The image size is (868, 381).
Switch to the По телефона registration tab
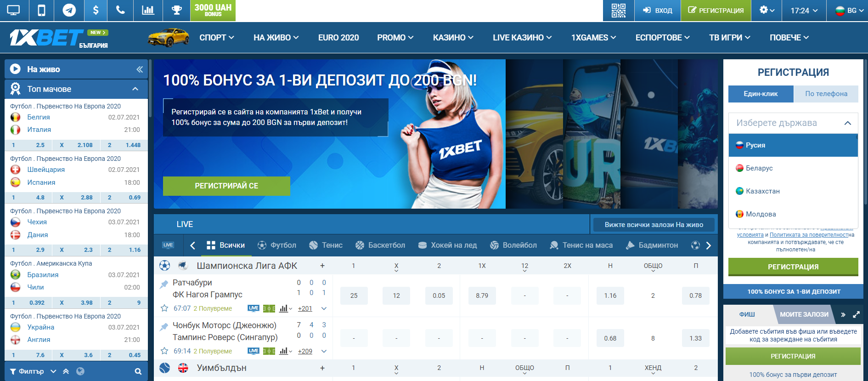tap(826, 94)
